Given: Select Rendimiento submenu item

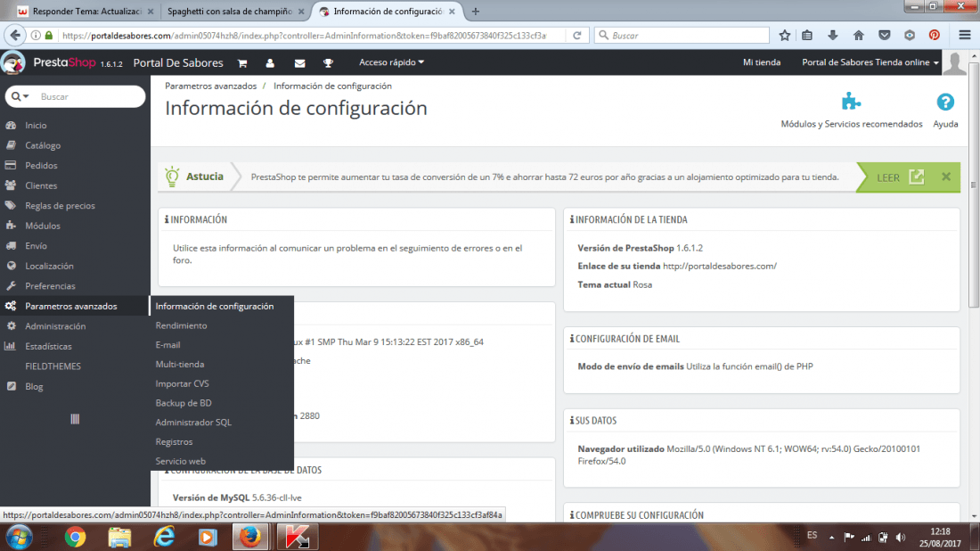Looking at the screenshot, I should coord(181,325).
